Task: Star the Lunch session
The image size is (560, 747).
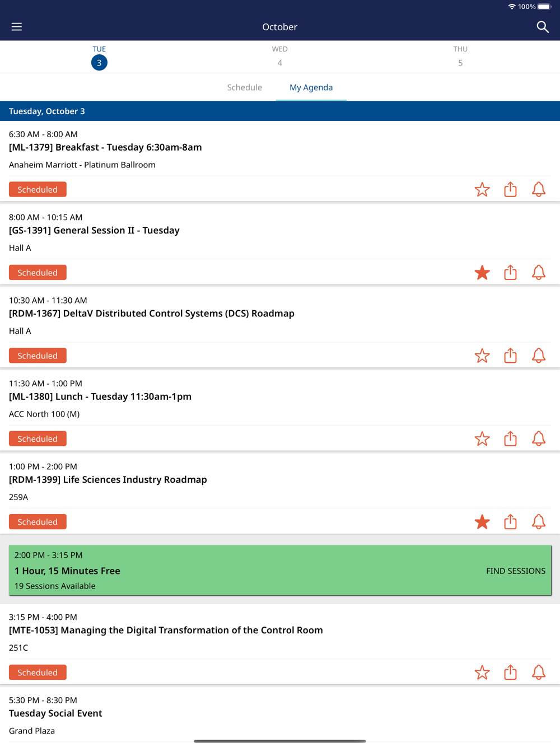Action: [482, 438]
